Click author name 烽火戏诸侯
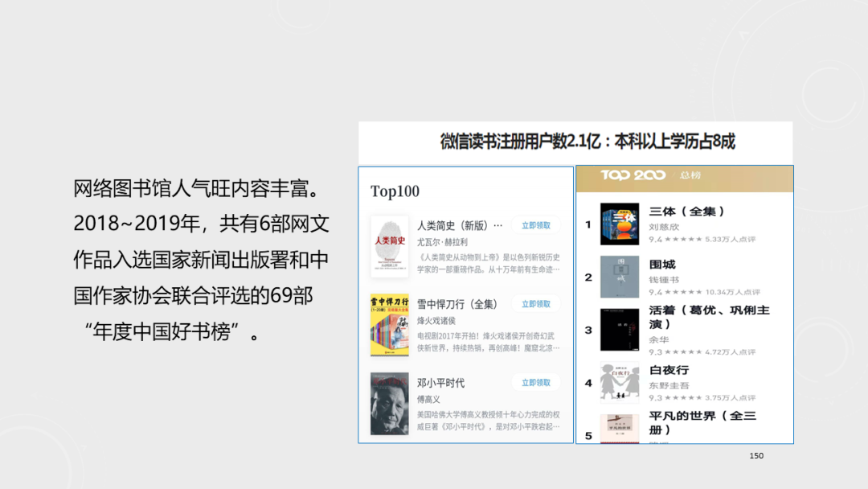The image size is (868, 489). coord(436,321)
